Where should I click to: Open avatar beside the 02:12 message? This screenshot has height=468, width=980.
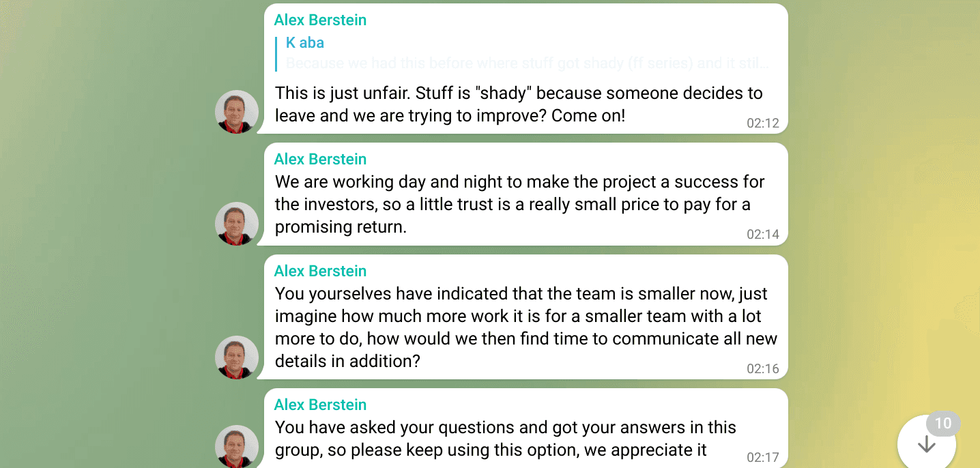[x=237, y=112]
